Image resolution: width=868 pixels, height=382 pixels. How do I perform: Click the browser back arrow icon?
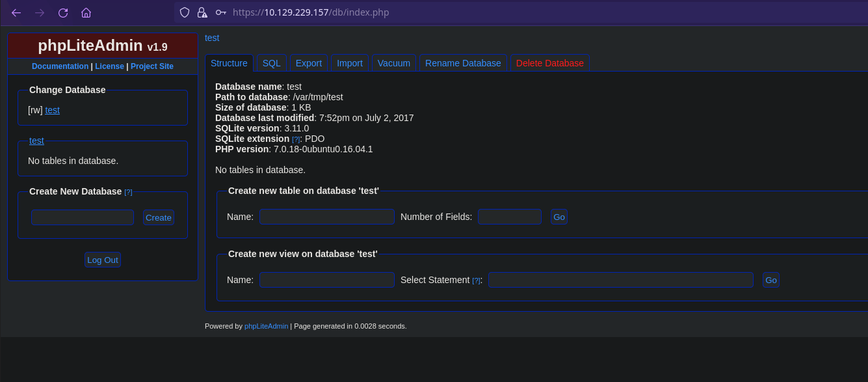click(16, 13)
